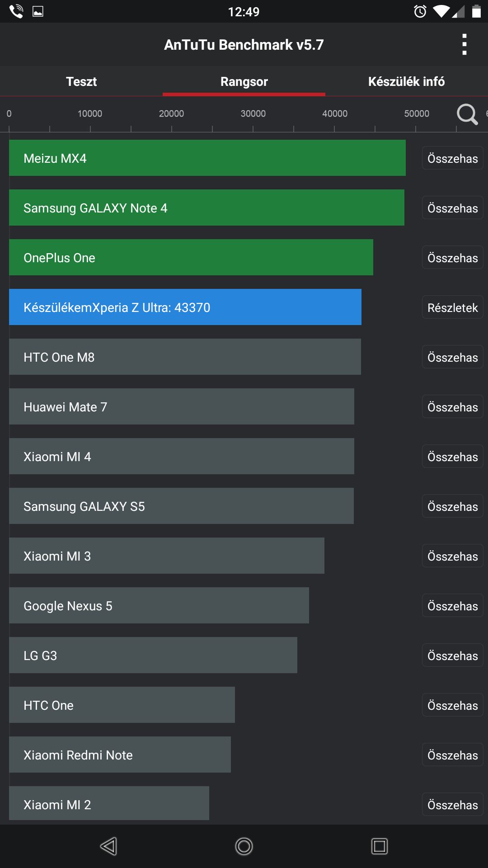
Task: Tap the Android back navigation icon
Action: pos(108,846)
